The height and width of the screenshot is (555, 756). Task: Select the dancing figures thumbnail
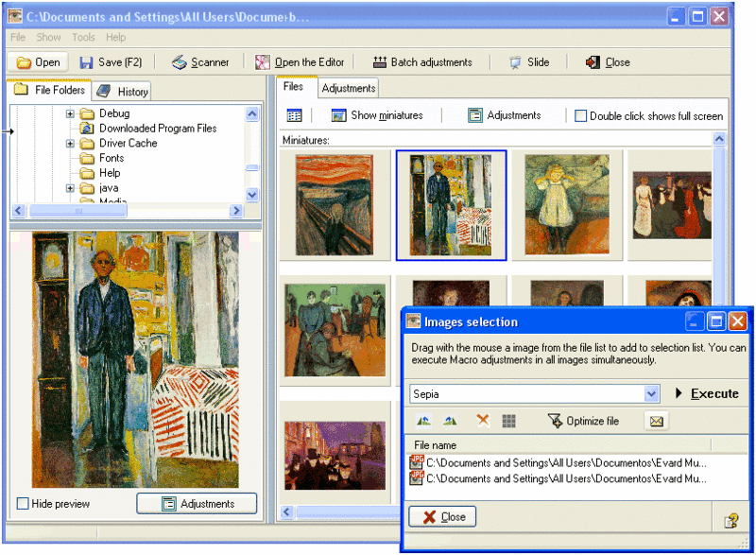(672, 205)
